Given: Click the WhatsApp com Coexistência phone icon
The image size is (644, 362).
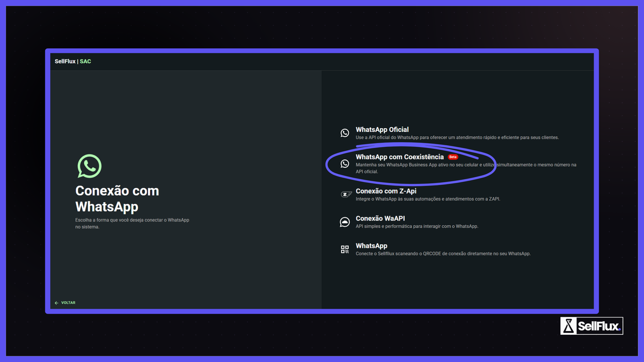Looking at the screenshot, I should pos(345,164).
